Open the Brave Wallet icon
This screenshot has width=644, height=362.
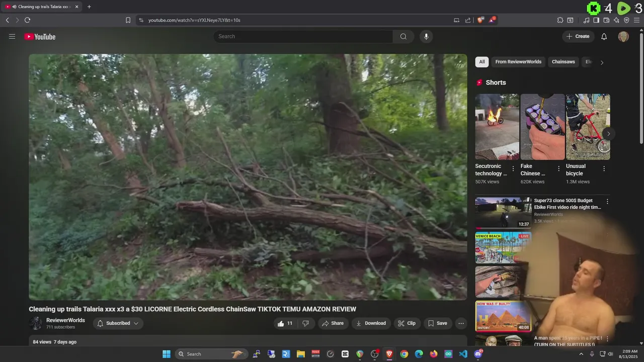pos(606,20)
